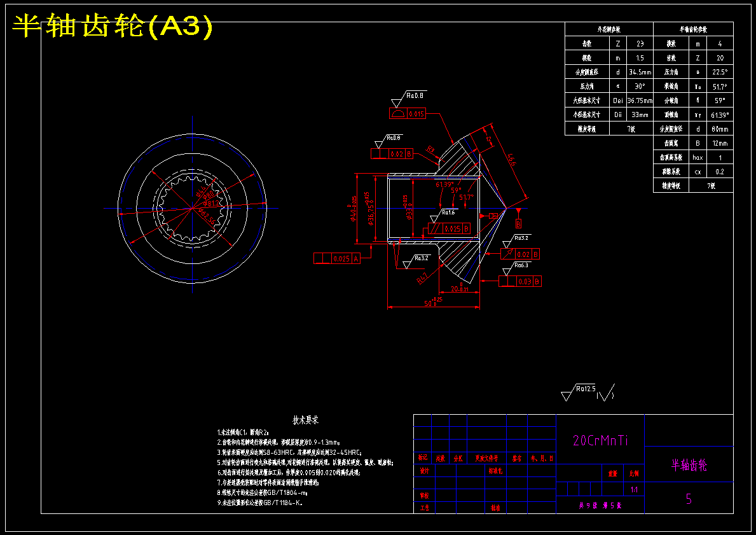The height and width of the screenshot is (535, 756).
Task: Select the 0.2 clearance coefficient cell
Action: point(720,172)
